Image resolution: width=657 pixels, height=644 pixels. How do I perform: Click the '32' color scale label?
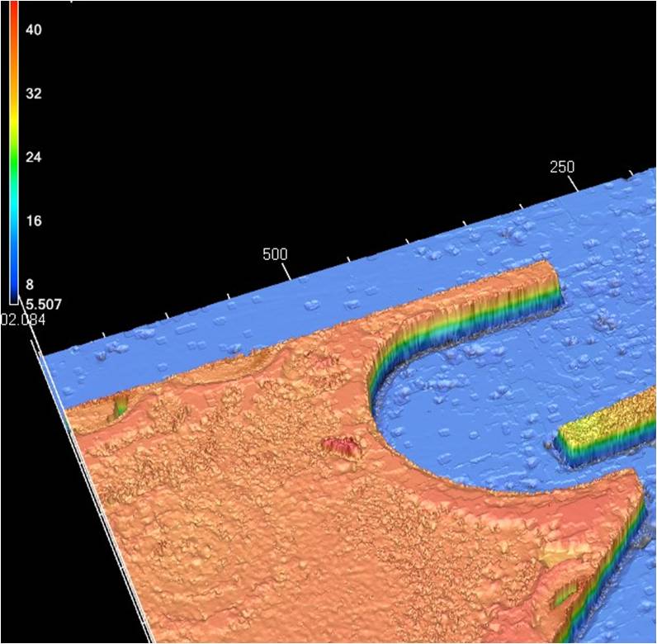(x=34, y=93)
